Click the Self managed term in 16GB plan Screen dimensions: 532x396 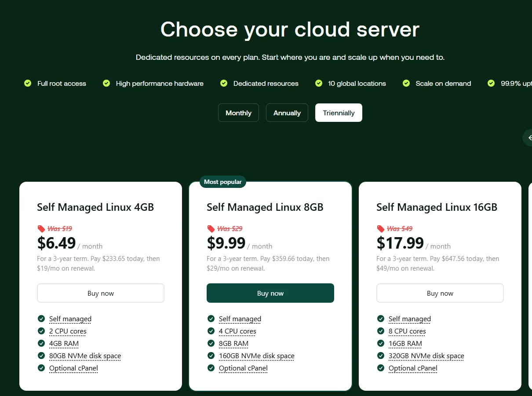tap(410, 319)
